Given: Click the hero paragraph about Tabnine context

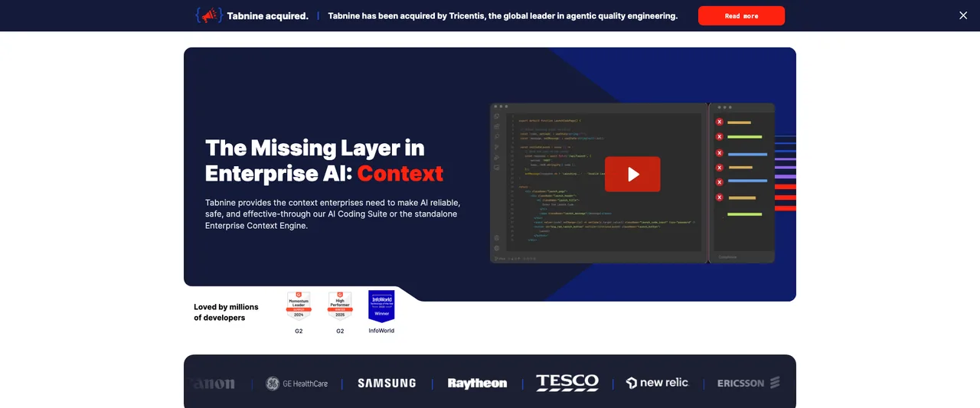Looking at the screenshot, I should (x=332, y=214).
